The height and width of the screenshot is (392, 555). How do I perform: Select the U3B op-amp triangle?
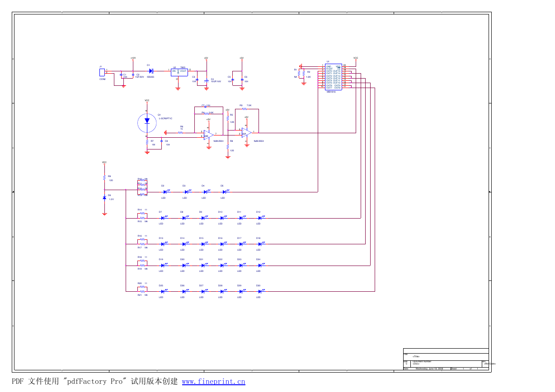[208, 135]
